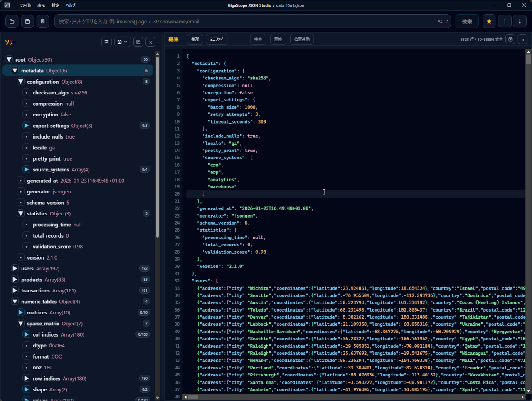Open the tree save options dropdown
This screenshot has width=532, height=401.
123,42
